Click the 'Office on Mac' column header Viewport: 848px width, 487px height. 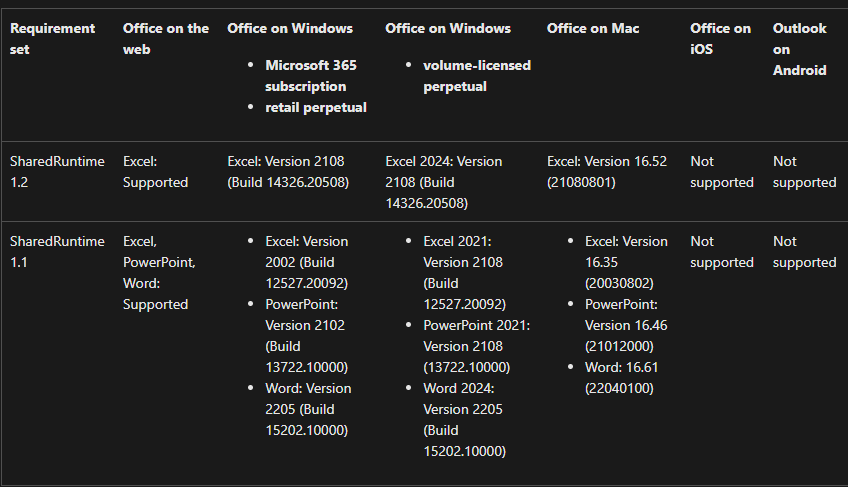pos(593,28)
